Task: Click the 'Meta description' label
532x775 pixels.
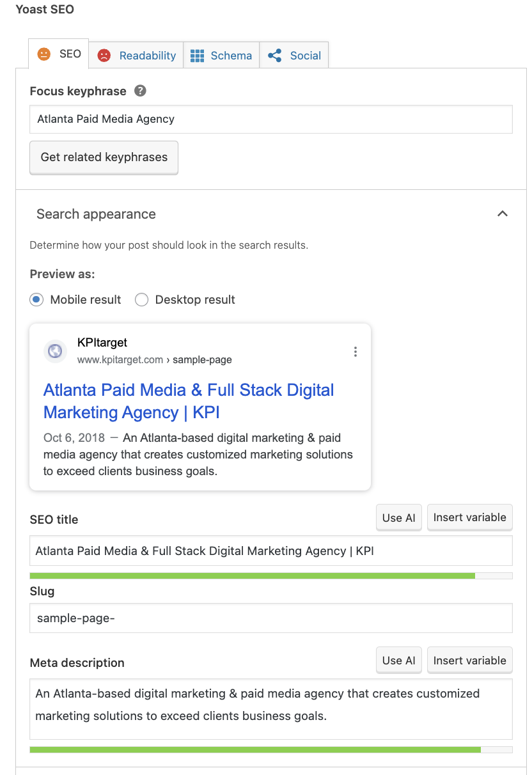Action: pyautogui.click(x=77, y=663)
